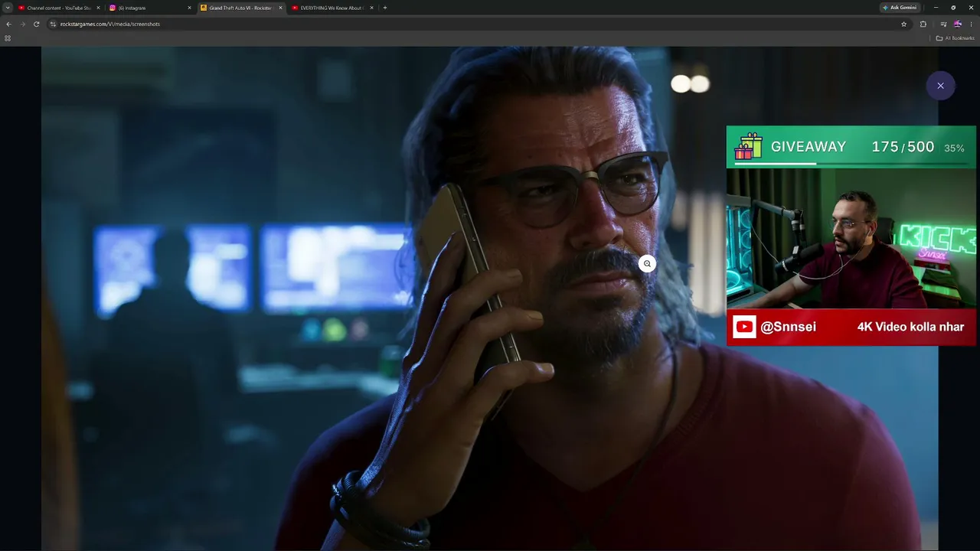Open the tab search dropdown arrow
The height and width of the screenshot is (551, 980).
8,8
